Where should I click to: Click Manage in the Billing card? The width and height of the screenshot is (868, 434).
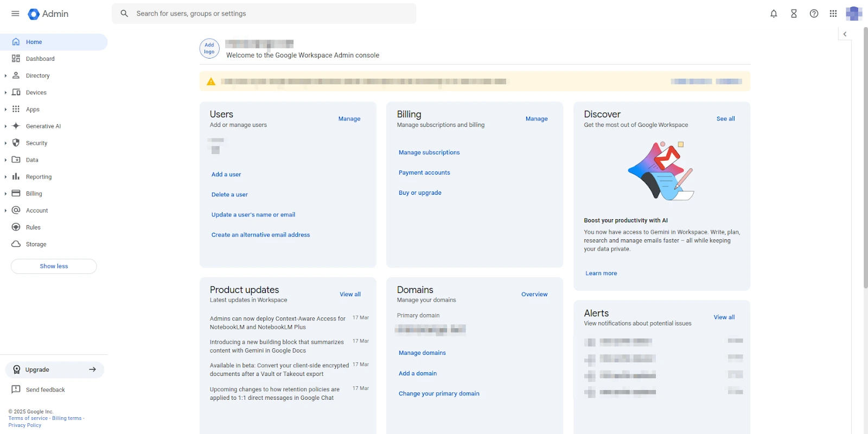pos(537,119)
